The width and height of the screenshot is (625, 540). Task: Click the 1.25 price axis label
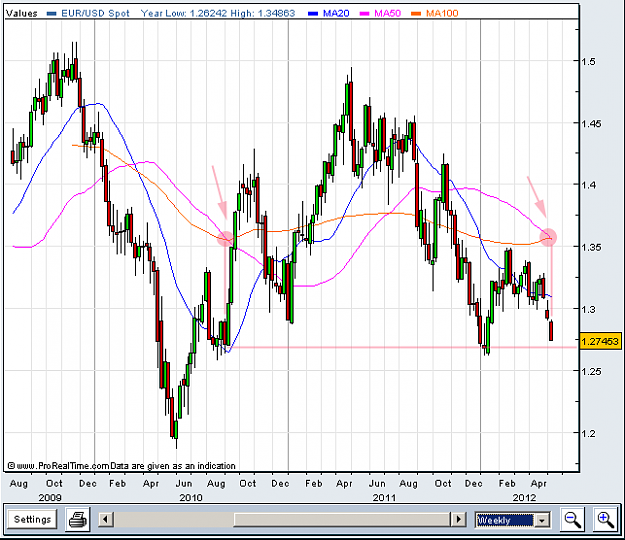593,371
